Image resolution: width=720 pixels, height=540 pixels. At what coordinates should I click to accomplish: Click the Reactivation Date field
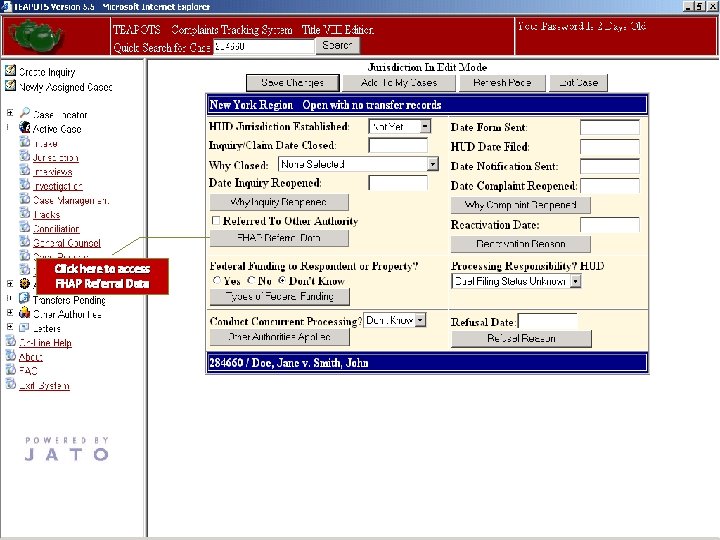(x=610, y=225)
